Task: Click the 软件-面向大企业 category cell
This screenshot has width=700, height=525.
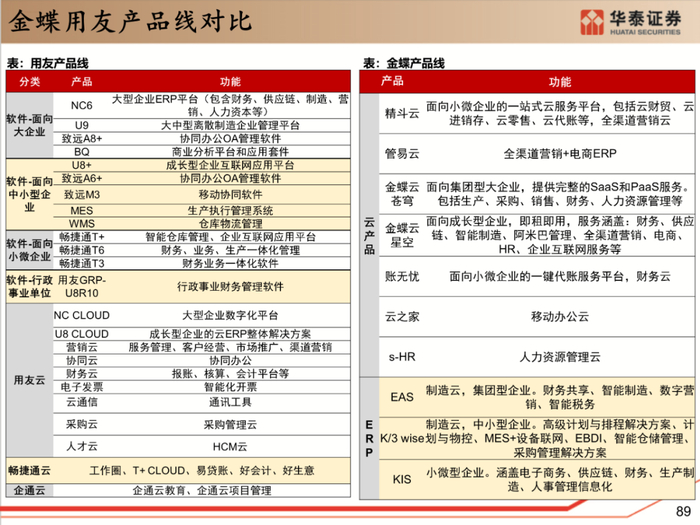Action: point(29,125)
